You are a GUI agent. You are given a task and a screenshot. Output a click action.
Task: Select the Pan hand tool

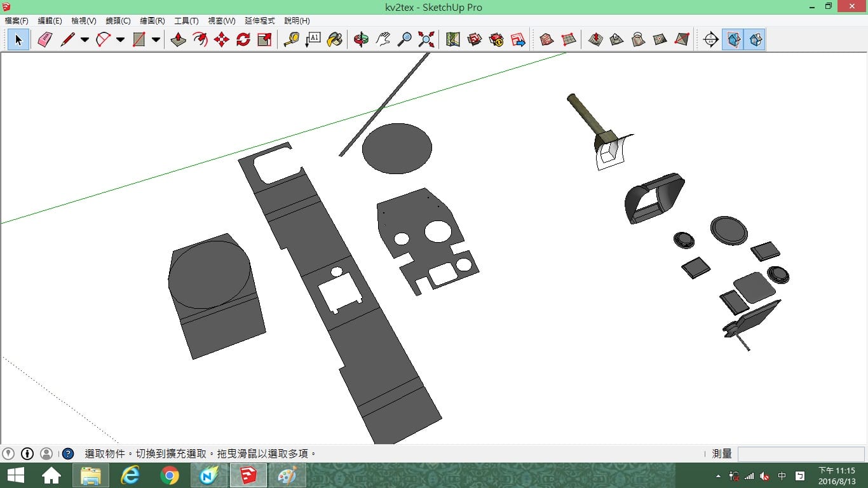click(x=383, y=40)
